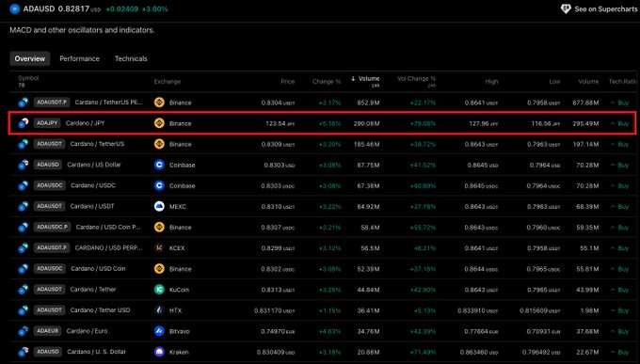
Task: Click the KCEX exchange logo
Action: coord(159,247)
